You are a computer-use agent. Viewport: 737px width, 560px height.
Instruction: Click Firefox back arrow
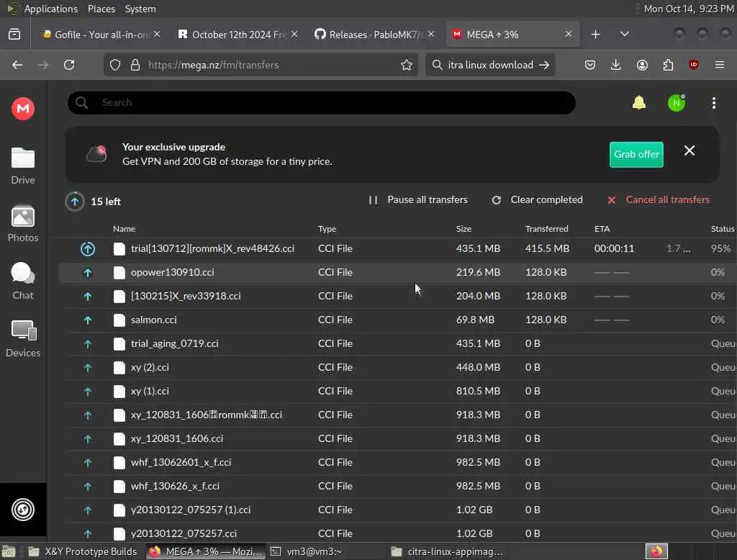[17, 65]
